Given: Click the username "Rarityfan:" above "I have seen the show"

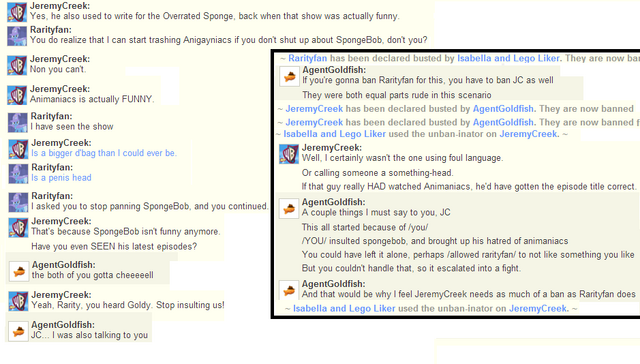Looking at the screenshot, I should tap(51, 116).
